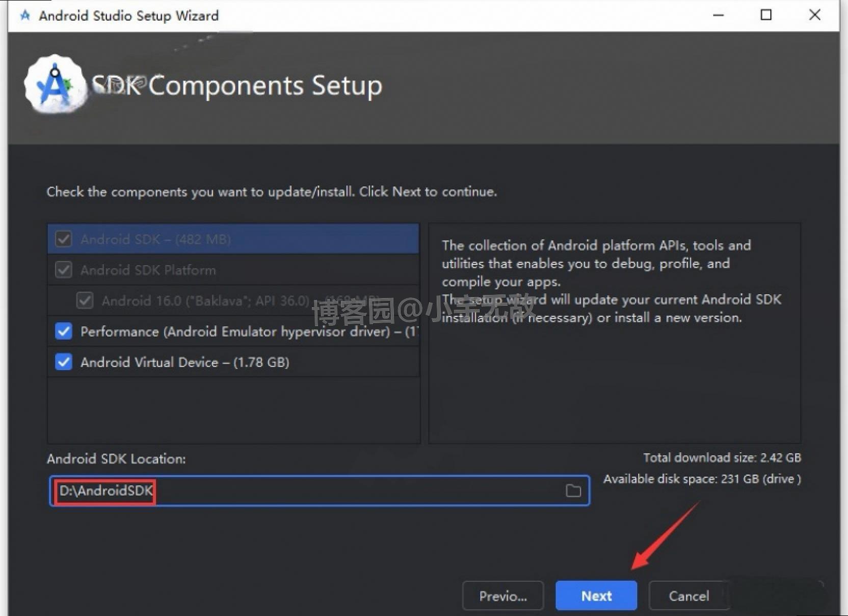Click the Android SDK Platform checkbox
This screenshot has height=616, width=848.
tap(63, 270)
